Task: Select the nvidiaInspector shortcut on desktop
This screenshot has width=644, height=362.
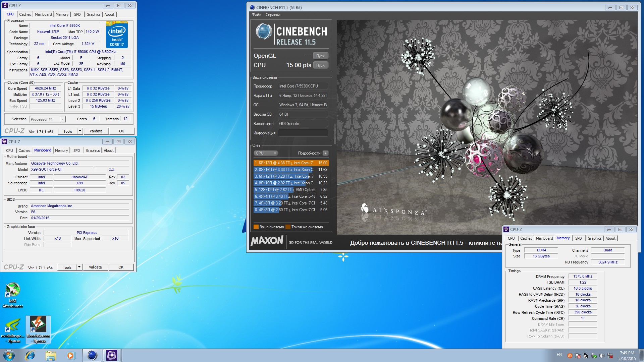Action: tap(13, 330)
